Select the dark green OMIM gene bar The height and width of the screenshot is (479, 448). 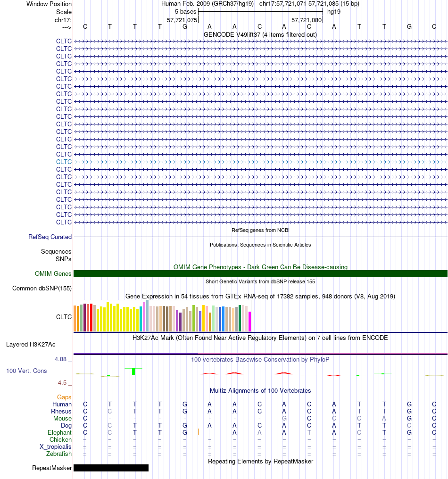[260, 274]
